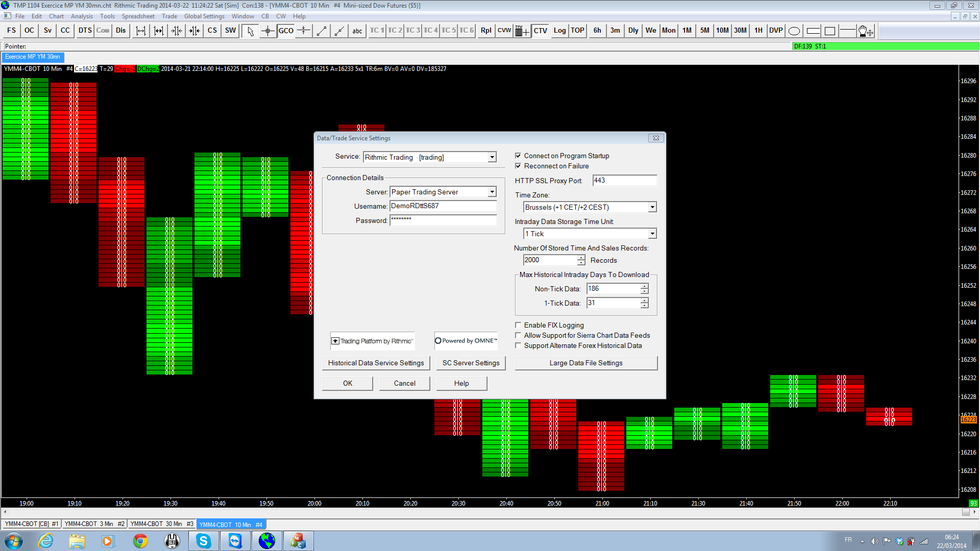Toggle Reconnect on Failure
980x551 pixels.
pos(518,166)
